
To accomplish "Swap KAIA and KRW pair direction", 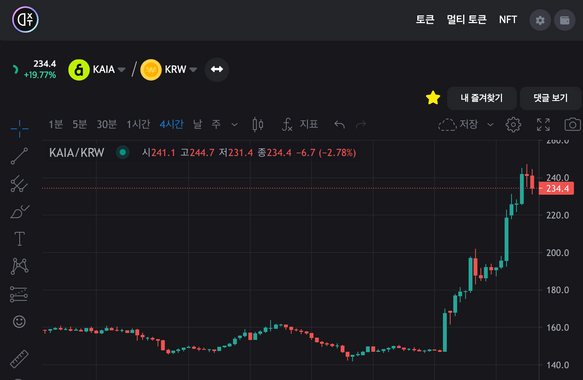I will click(217, 70).
